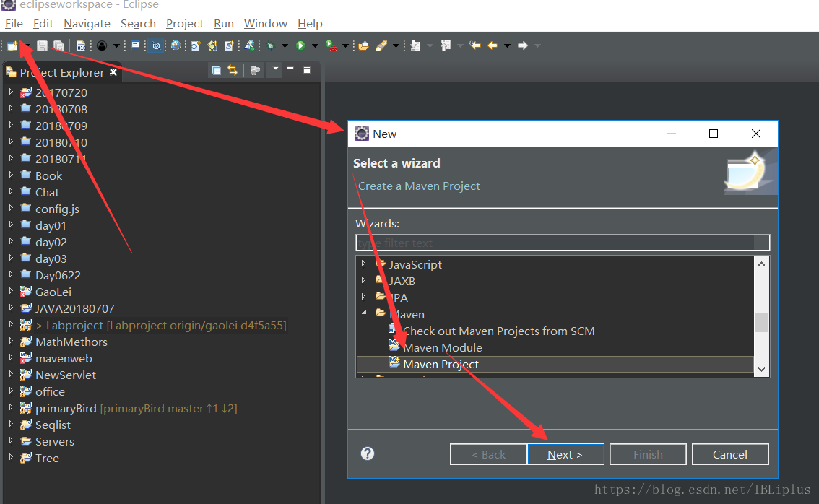Click the Next Annotation toolbar icon

click(x=415, y=46)
